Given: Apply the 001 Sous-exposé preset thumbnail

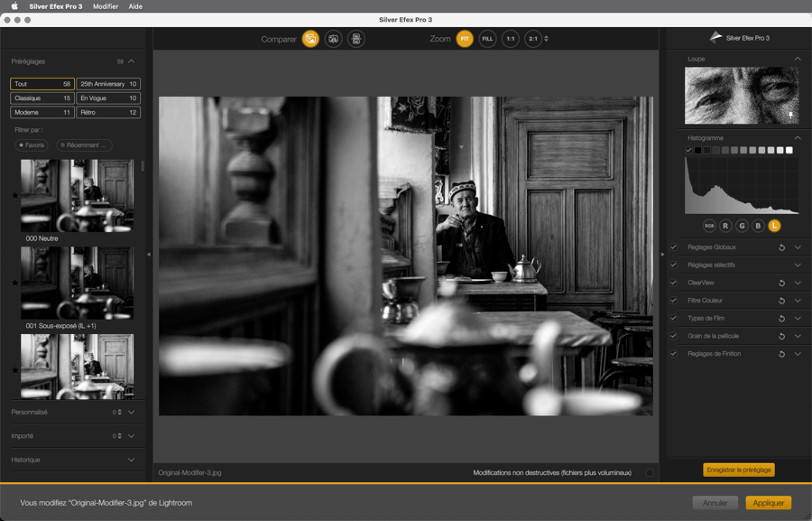Looking at the screenshot, I should click(78, 283).
